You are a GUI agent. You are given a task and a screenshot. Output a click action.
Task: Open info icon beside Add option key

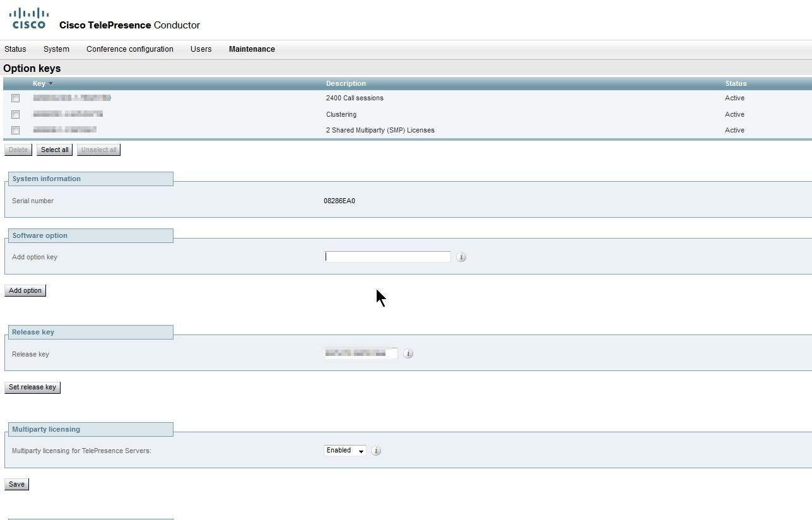point(461,257)
